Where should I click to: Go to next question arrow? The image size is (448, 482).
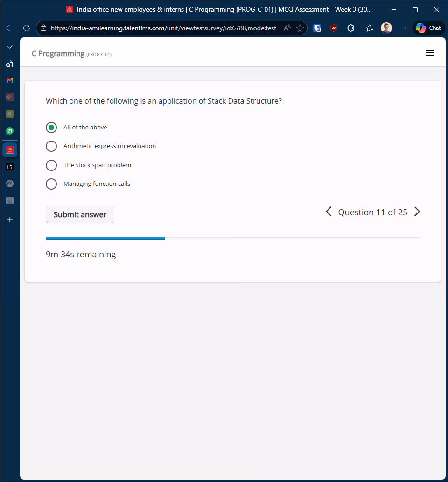tap(417, 212)
